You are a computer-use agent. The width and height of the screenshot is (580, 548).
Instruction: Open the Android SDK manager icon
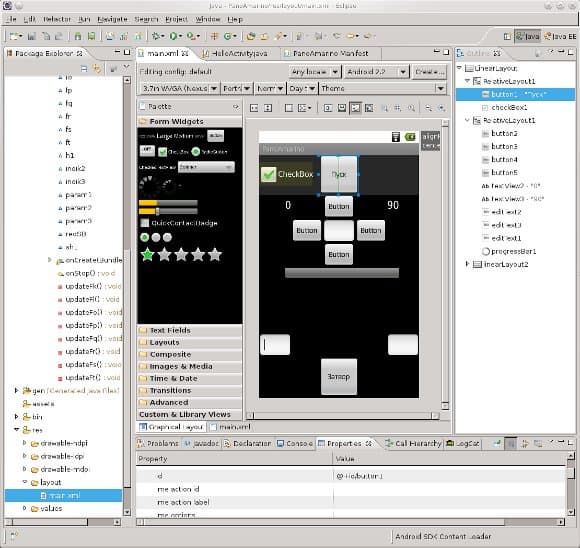pyautogui.click(x=78, y=36)
